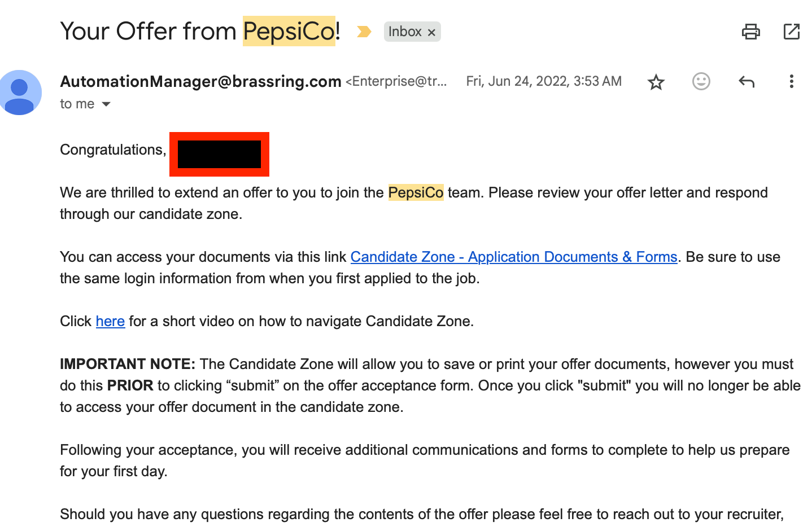Add an emoji reaction to the email
This screenshot has width=812, height=527.
[701, 82]
